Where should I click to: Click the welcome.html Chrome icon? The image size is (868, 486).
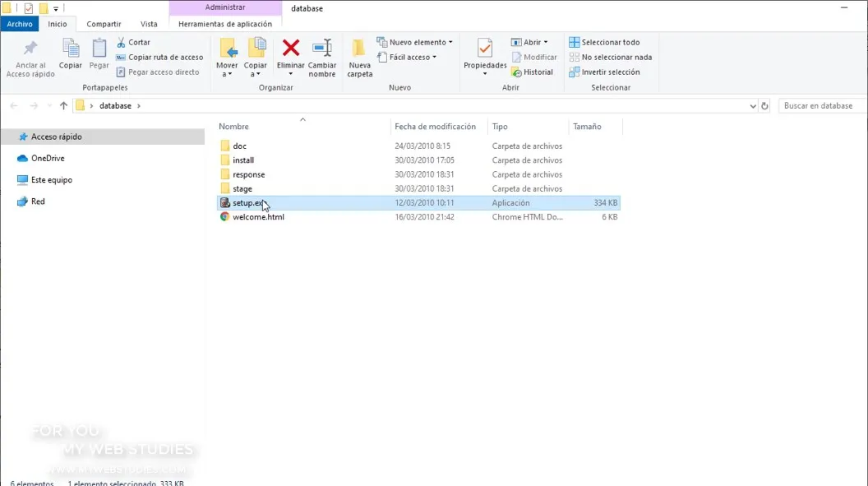(224, 217)
